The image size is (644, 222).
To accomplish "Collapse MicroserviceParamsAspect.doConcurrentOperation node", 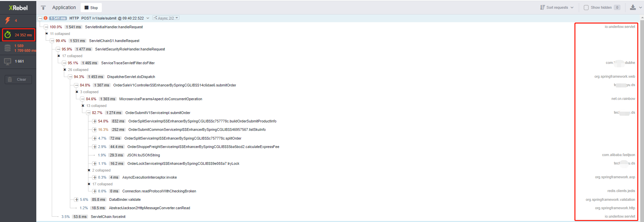I will tap(82, 99).
